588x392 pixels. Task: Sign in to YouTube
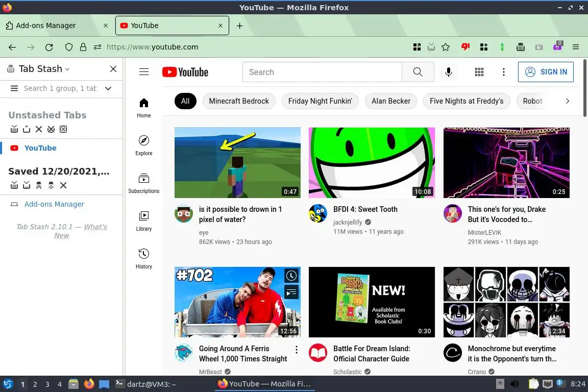pos(546,72)
